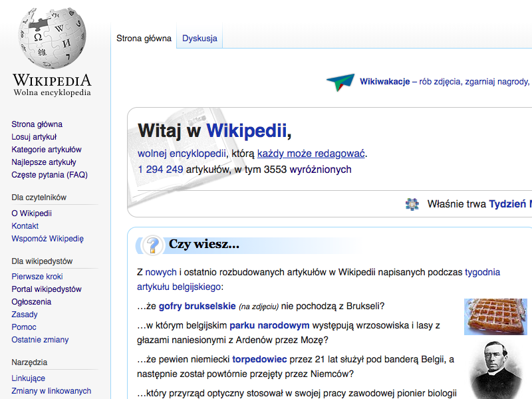Viewport: 532px width, 399px height.
Task: Click the WIKIPEDIA wordmark under the globe
Action: (53, 80)
